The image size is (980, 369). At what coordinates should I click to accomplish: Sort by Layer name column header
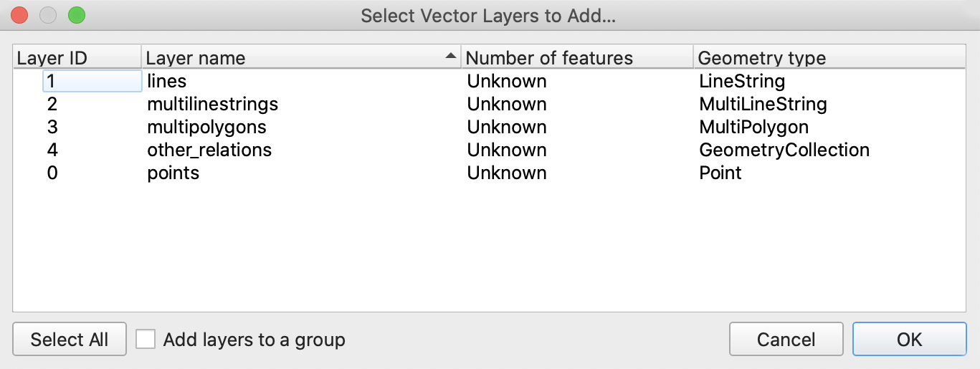[301, 57]
